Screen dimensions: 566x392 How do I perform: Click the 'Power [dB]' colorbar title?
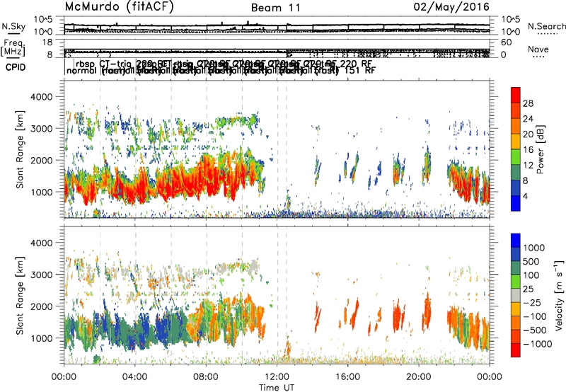[x=540, y=149]
